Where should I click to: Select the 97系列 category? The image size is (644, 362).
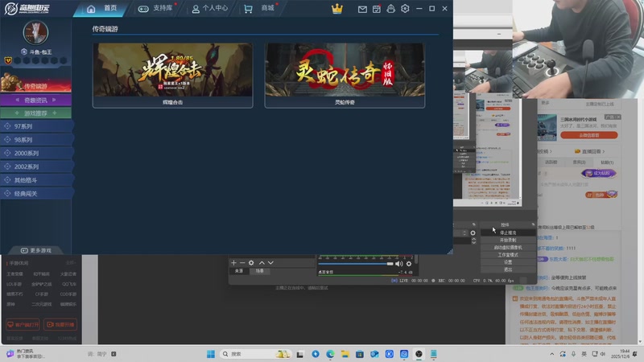[36, 126]
